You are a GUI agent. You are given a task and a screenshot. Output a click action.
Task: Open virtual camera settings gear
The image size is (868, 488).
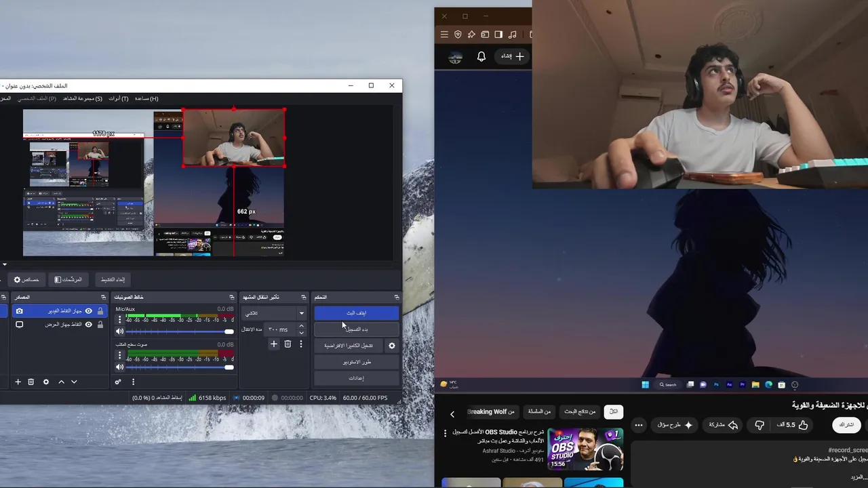click(x=391, y=346)
